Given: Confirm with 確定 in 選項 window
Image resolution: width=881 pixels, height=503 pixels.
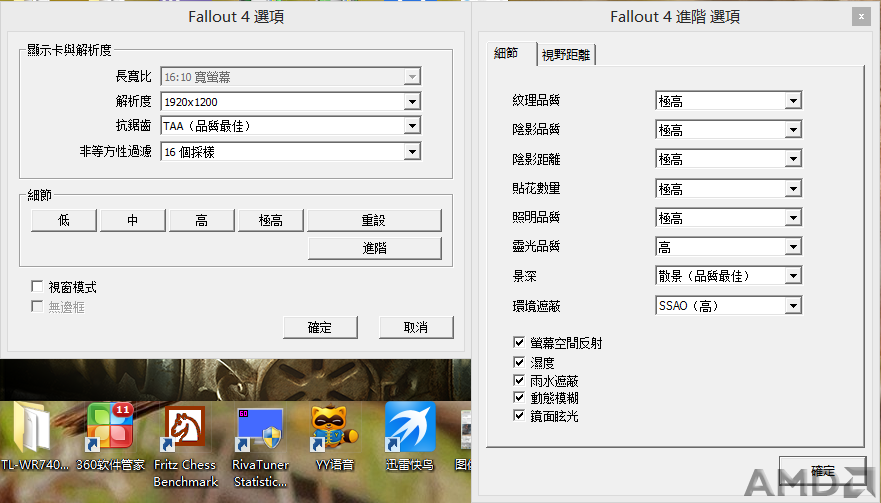Looking at the screenshot, I should [x=320, y=328].
